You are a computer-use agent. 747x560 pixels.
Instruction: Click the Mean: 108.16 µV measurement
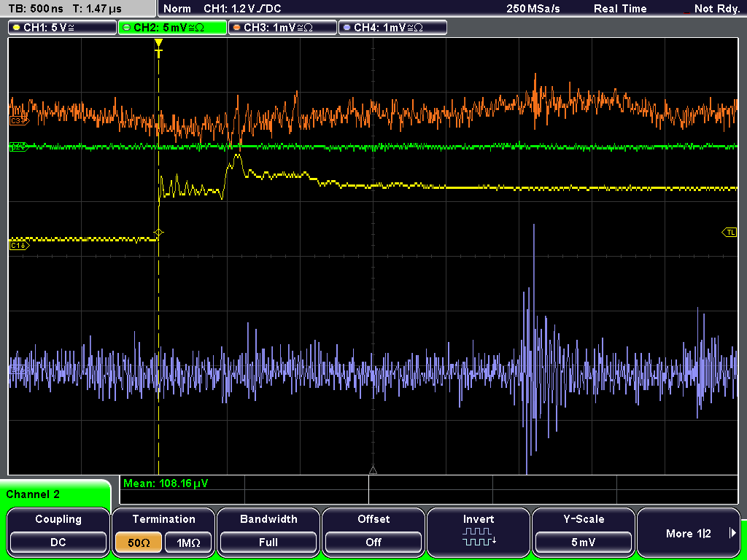(166, 483)
